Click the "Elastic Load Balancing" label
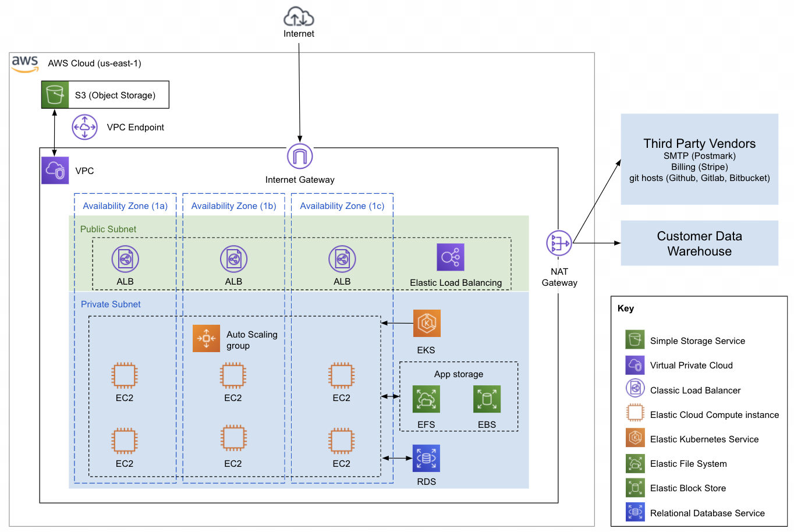 pyautogui.click(x=456, y=283)
